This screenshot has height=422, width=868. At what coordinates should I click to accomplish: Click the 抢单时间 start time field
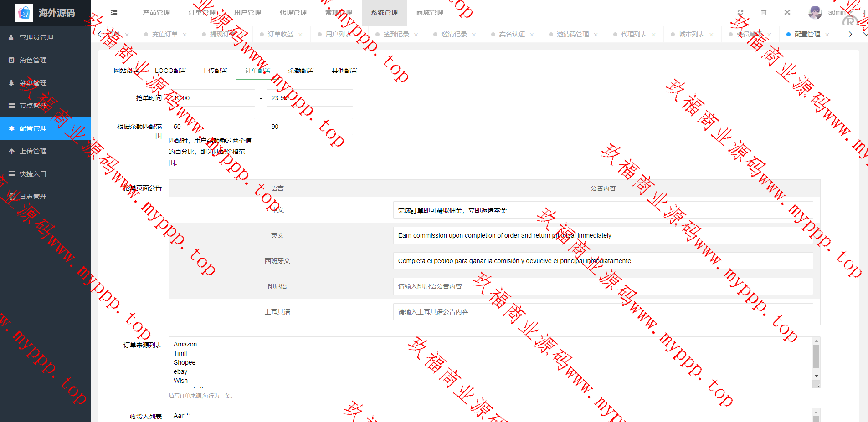(211, 98)
